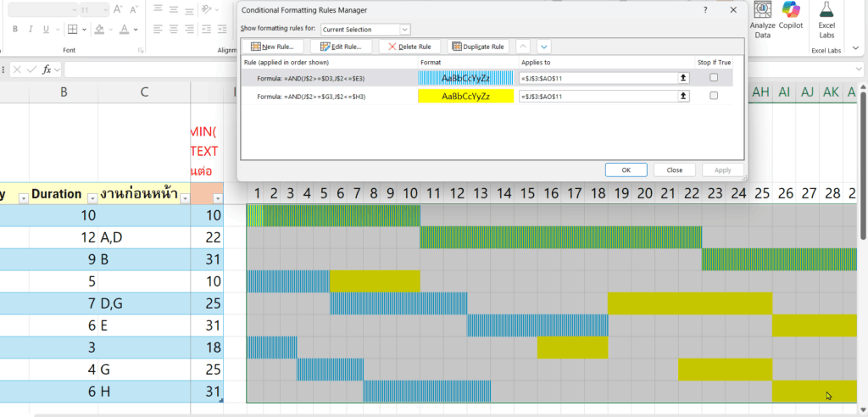
Task: Select the rule with $G3 and $H3 formula
Action: [311, 97]
